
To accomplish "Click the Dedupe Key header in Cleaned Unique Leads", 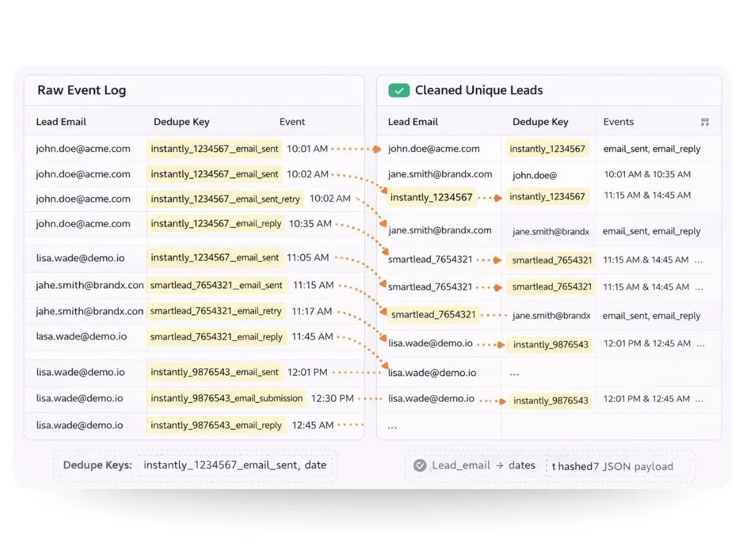I will pos(540,122).
